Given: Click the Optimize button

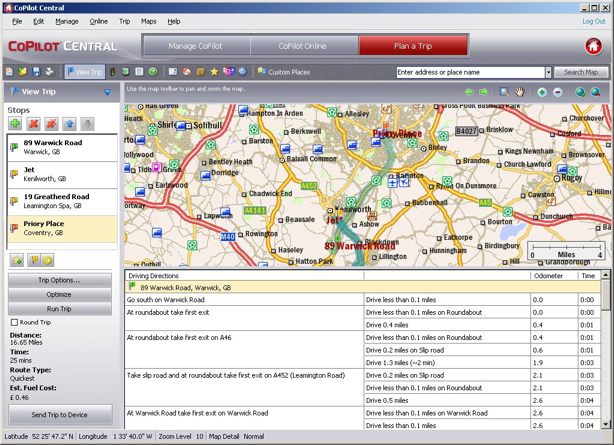Looking at the screenshot, I should 59,295.
